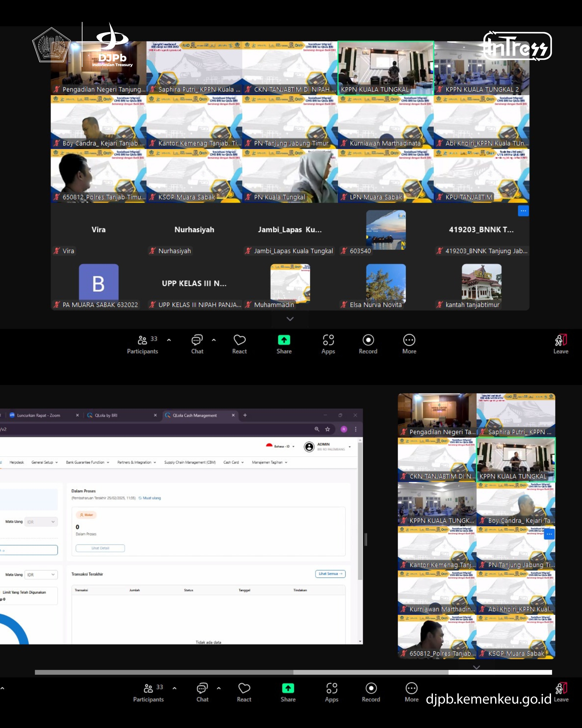Open Manajemen Tagihan menu
This screenshot has height=728, width=582.
270,462
